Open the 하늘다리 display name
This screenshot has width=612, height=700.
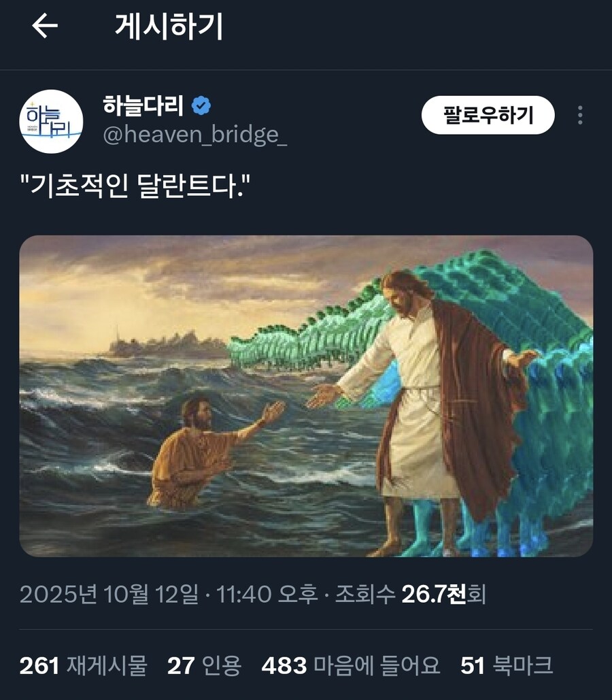pos(143,106)
